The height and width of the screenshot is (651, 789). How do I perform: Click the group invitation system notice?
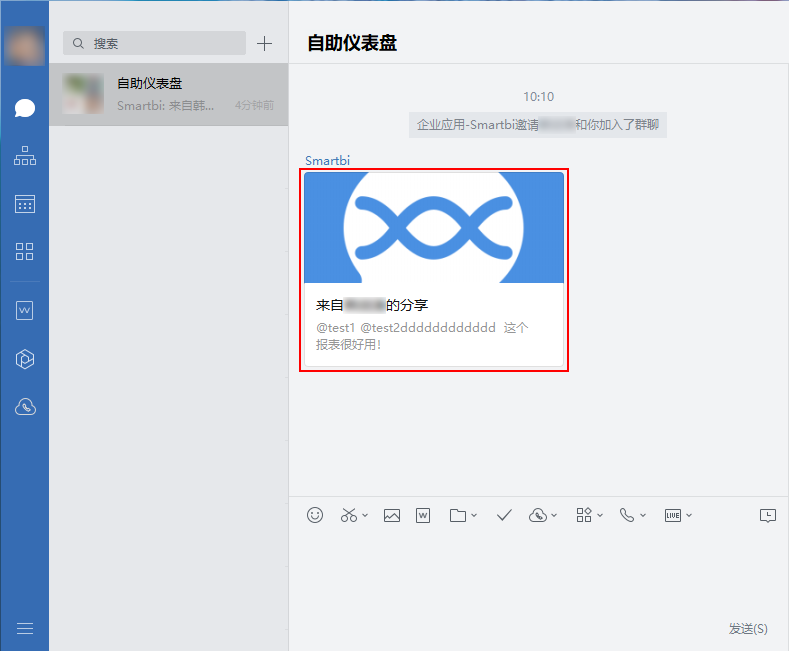[x=538, y=125]
